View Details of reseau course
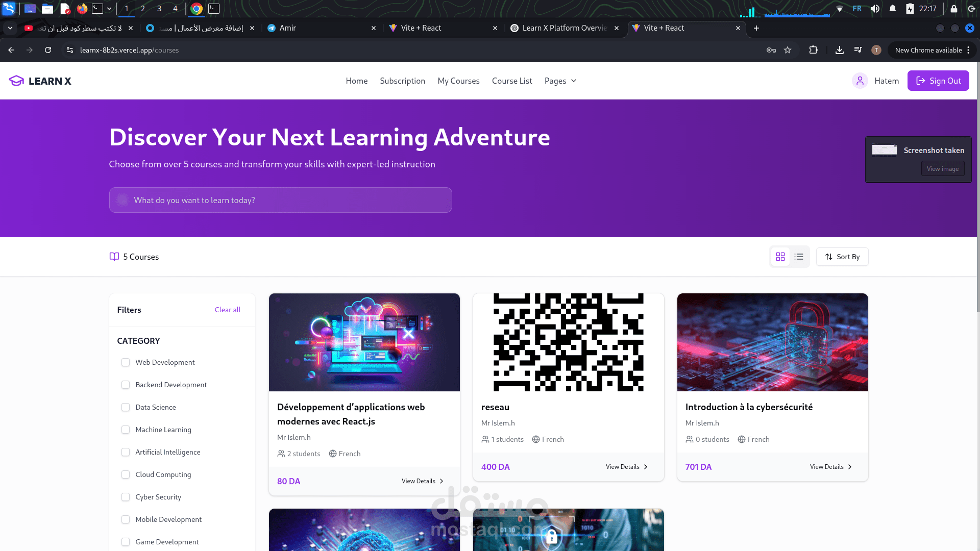980x551 pixels. [x=627, y=467]
